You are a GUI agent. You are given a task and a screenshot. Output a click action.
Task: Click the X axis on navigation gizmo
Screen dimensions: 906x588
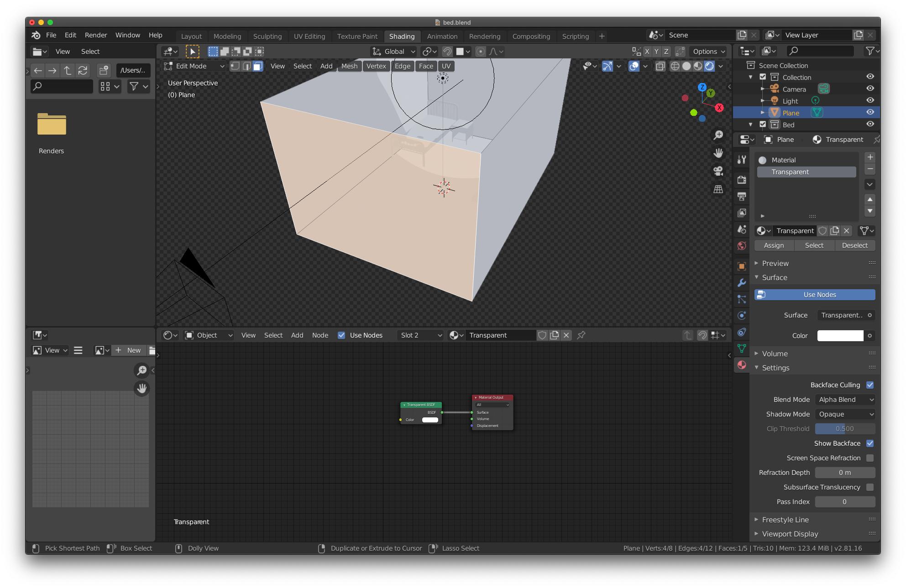click(x=719, y=108)
